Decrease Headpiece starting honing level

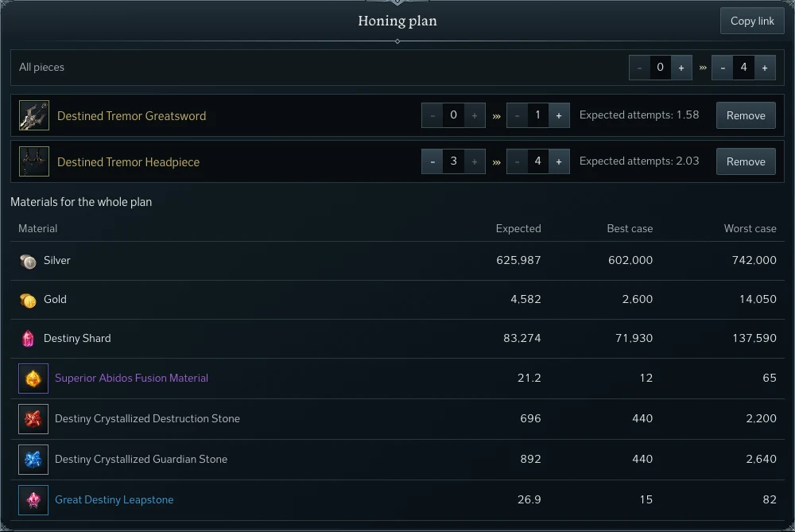click(432, 161)
